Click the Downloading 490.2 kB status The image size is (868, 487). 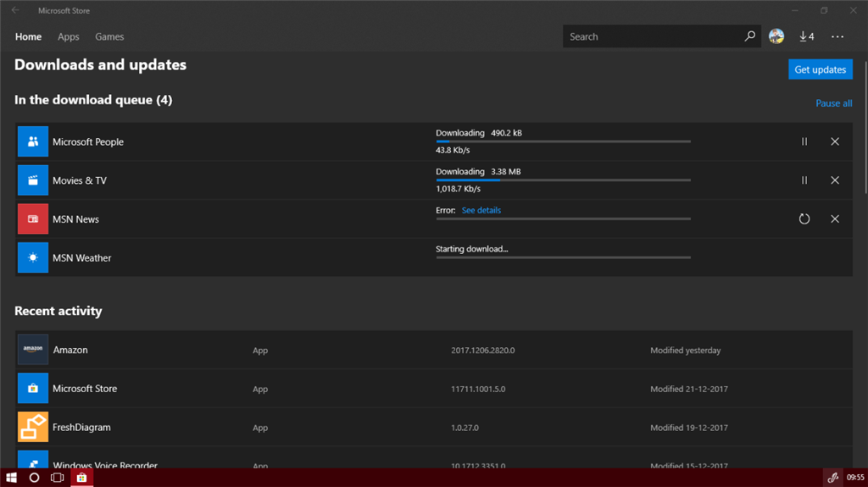479,133
